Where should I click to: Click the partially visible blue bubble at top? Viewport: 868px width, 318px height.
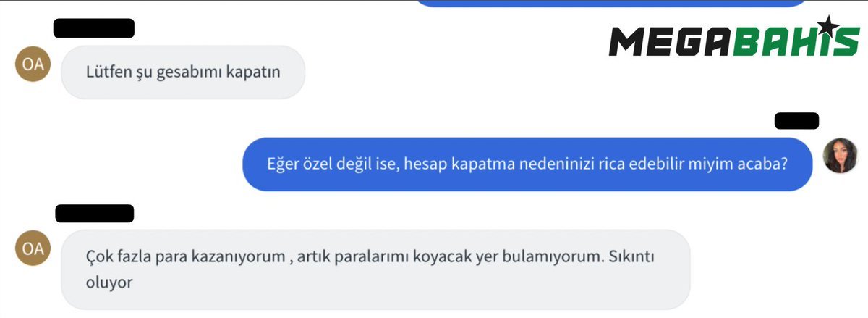point(611,3)
